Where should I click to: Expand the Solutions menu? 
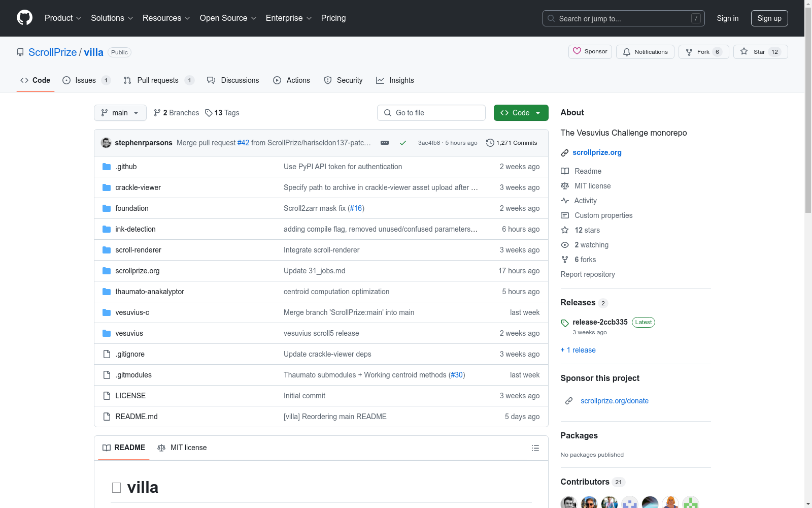click(112, 18)
